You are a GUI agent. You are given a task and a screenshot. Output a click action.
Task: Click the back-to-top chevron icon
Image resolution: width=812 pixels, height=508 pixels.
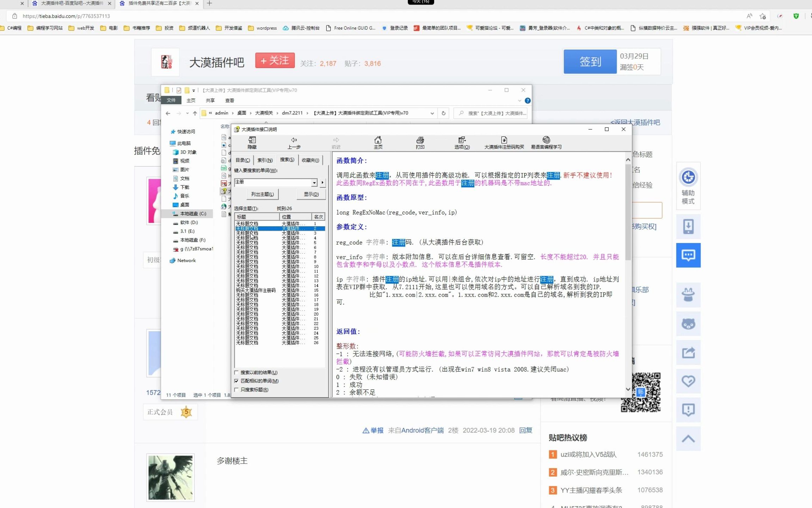(688, 439)
